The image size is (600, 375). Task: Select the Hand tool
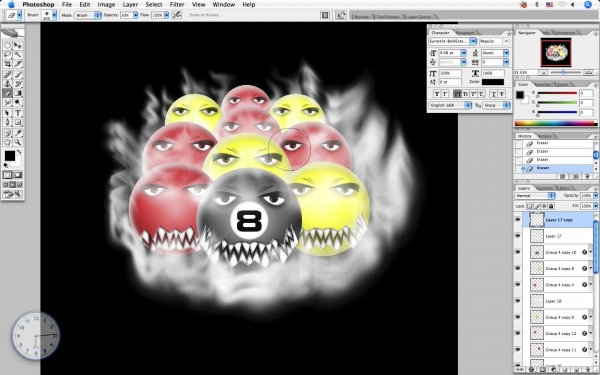coord(8,142)
